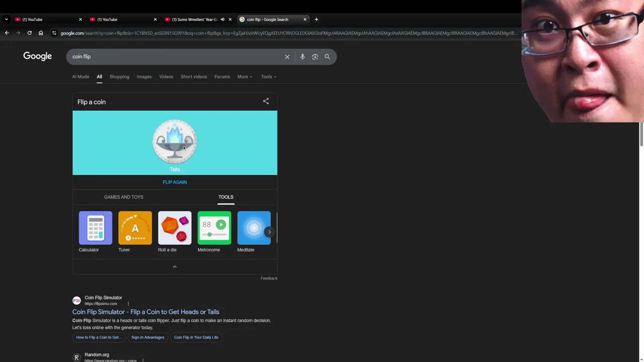Click the browser address bar URL
The image size is (644, 362).
point(288,33)
